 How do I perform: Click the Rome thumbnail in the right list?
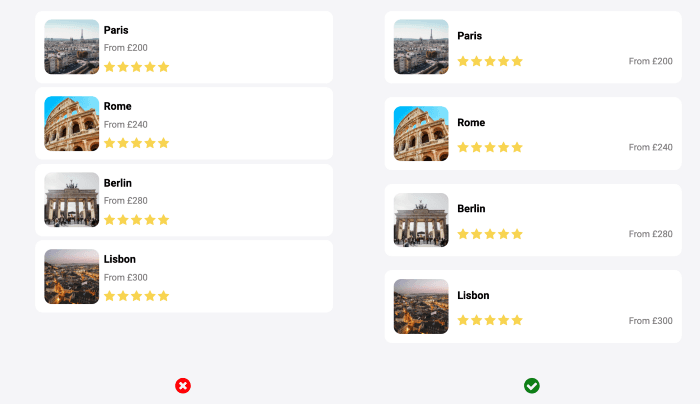[421, 133]
